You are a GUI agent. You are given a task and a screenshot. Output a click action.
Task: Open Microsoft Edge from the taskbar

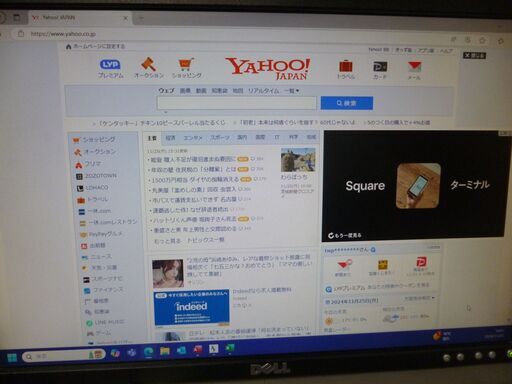tap(148, 352)
